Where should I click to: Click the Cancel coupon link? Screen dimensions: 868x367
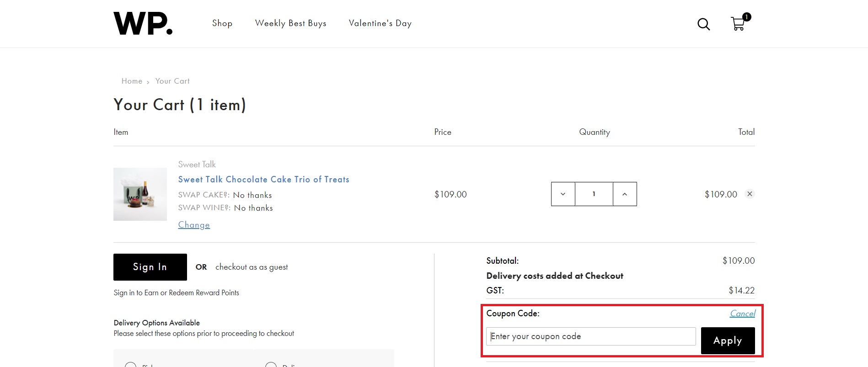click(742, 314)
